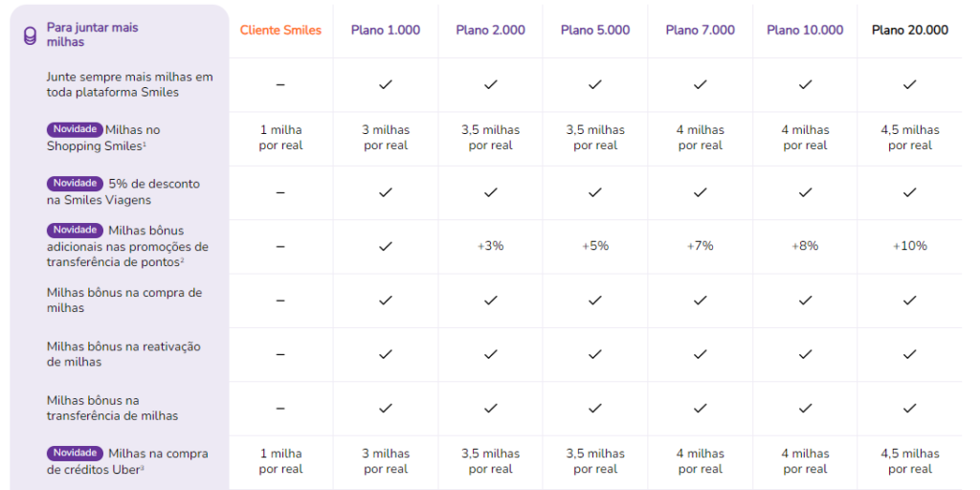Screen dimensions: 980x490
Task: Select the Cliente Smiles column header
Action: click(x=280, y=31)
